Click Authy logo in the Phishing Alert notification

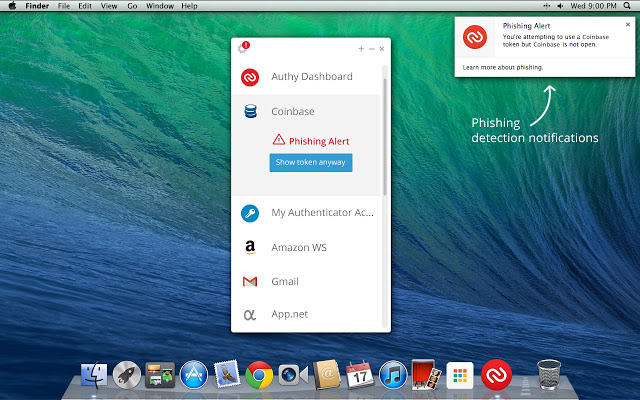475,37
